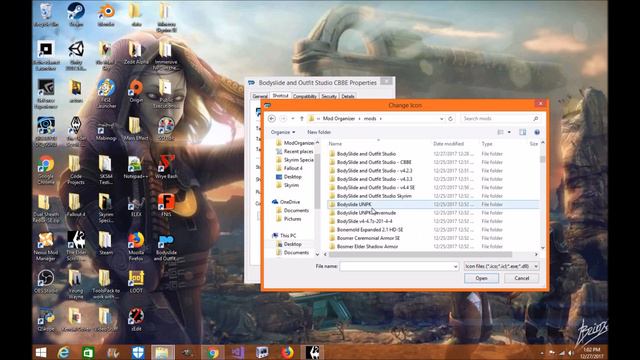The height and width of the screenshot is (360, 640).
Task: Launch F4SE Launcher shortcut
Action: coord(106,93)
